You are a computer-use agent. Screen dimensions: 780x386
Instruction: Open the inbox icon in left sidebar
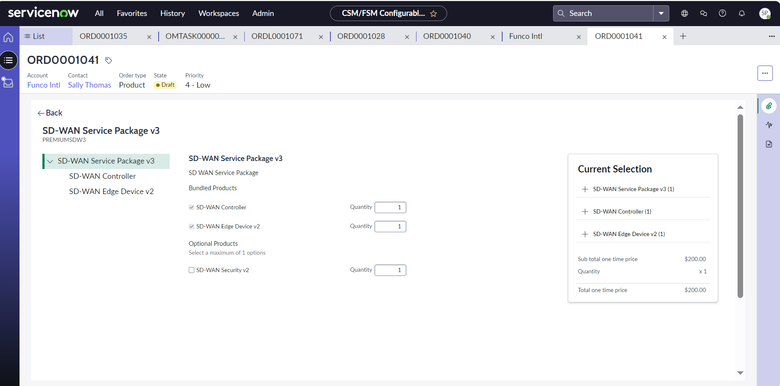pos(8,83)
